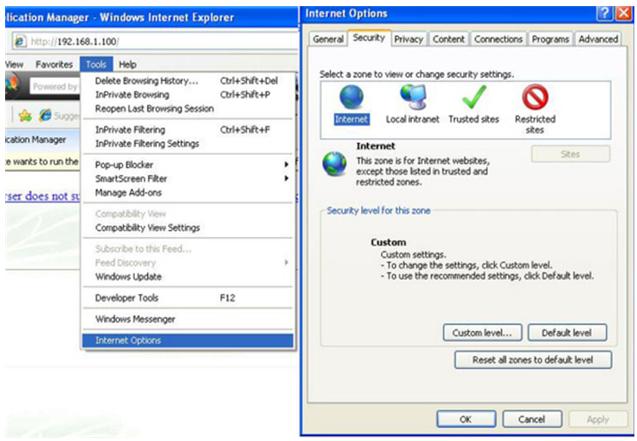Select Manage Add-ons

[187, 192]
